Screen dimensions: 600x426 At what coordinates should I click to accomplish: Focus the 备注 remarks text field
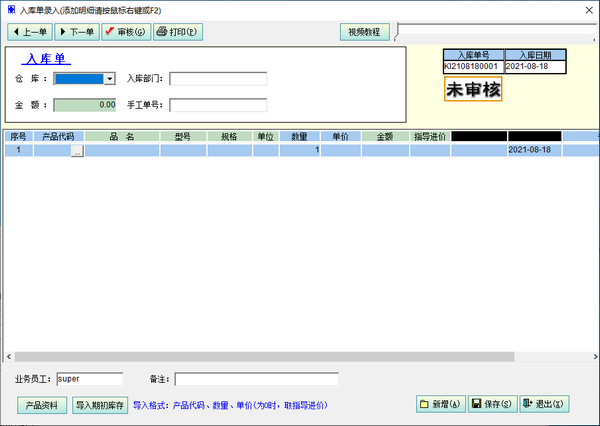tap(256, 379)
